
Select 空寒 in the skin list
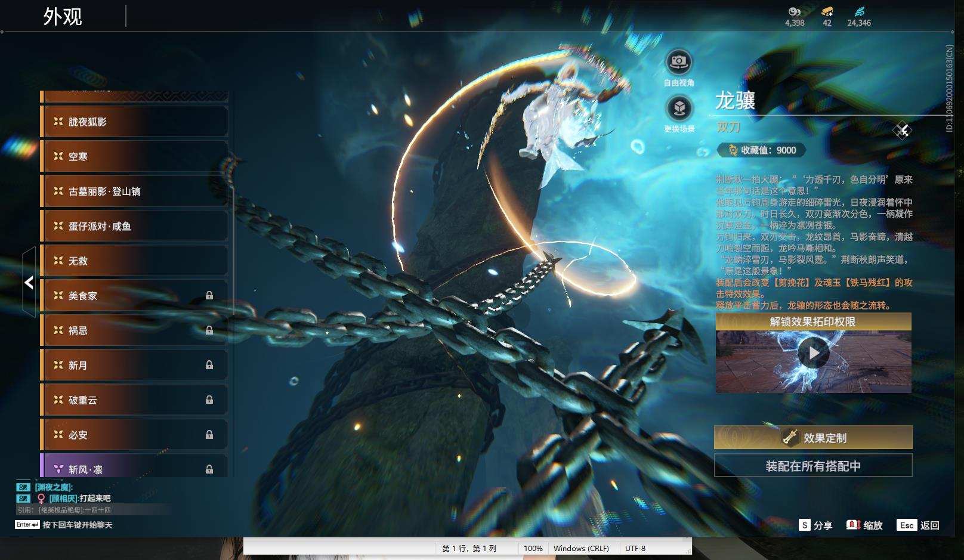pyautogui.click(x=134, y=156)
